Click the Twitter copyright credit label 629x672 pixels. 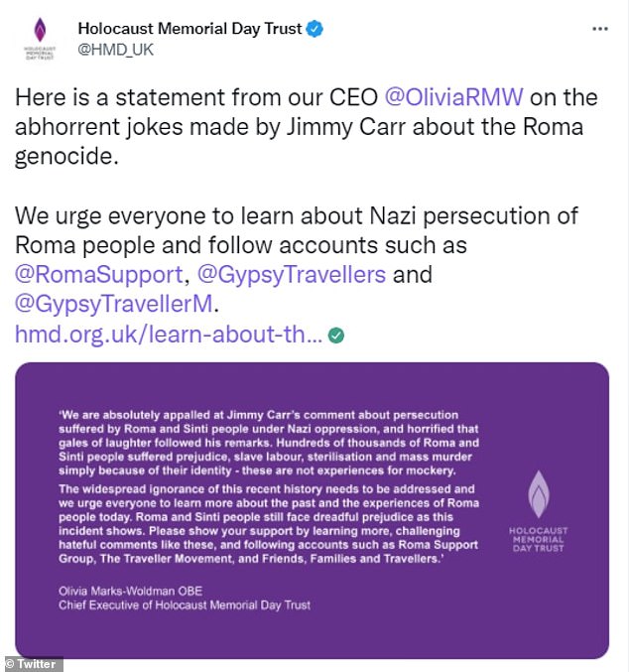pos(33,663)
